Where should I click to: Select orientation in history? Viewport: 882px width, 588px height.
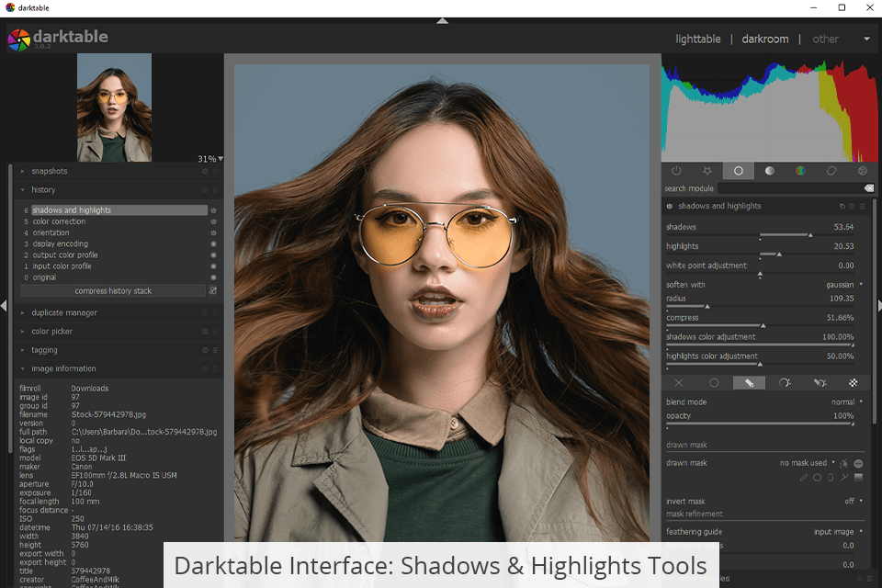coord(51,233)
